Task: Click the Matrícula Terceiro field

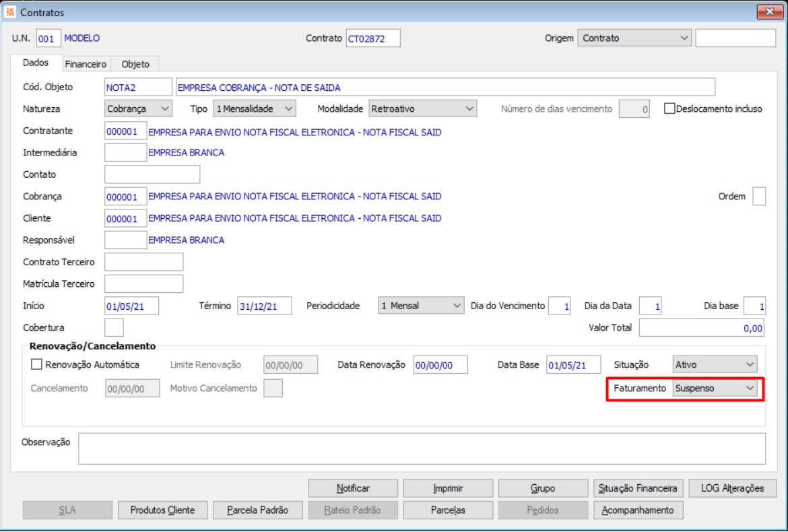Action: point(143,284)
